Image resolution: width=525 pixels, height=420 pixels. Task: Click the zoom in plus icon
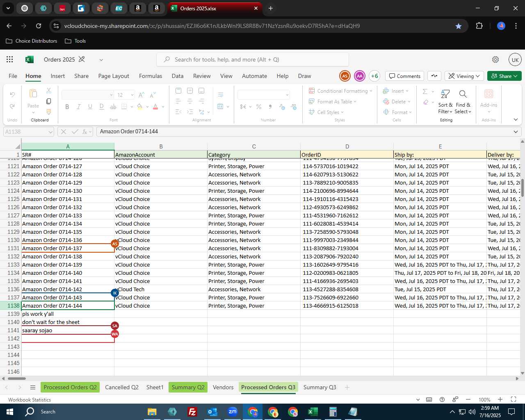[500, 399]
